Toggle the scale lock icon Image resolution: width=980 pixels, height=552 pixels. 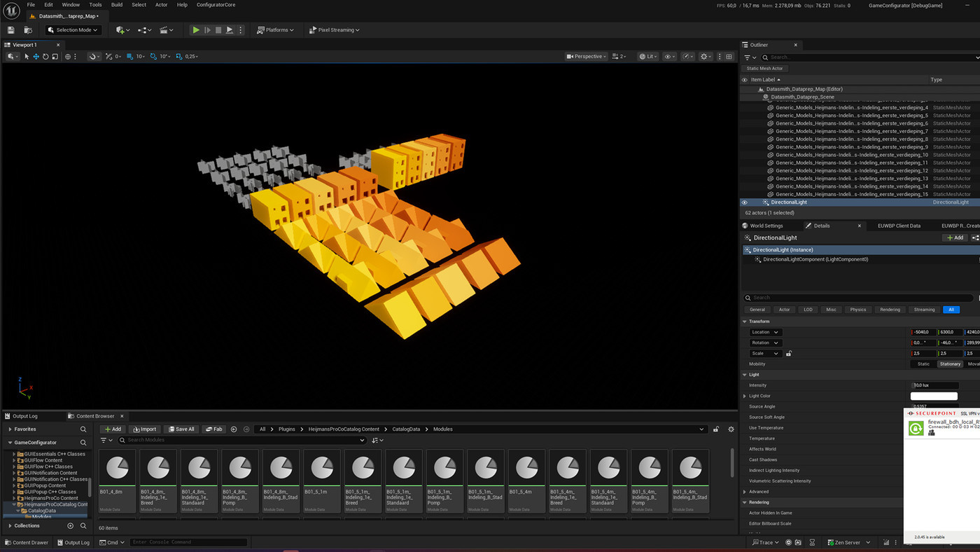click(x=788, y=353)
